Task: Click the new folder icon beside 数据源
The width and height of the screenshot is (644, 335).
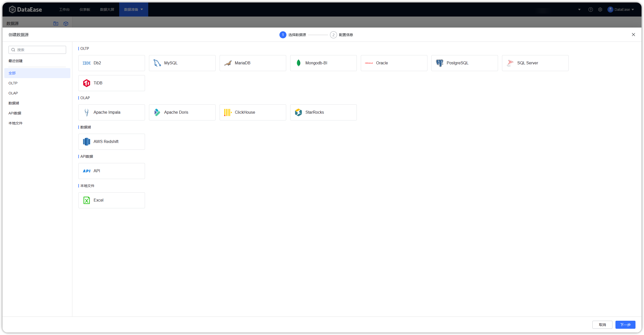Action: (56, 24)
